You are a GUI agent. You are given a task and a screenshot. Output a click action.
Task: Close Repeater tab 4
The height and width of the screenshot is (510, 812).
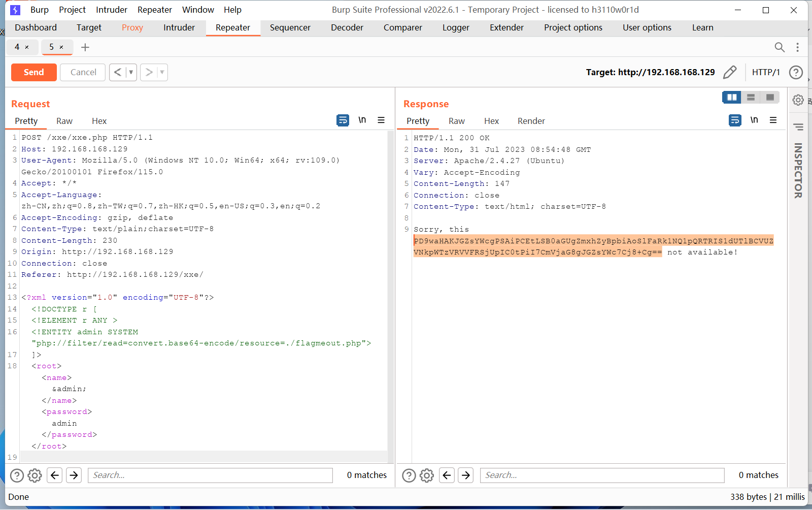coord(27,47)
